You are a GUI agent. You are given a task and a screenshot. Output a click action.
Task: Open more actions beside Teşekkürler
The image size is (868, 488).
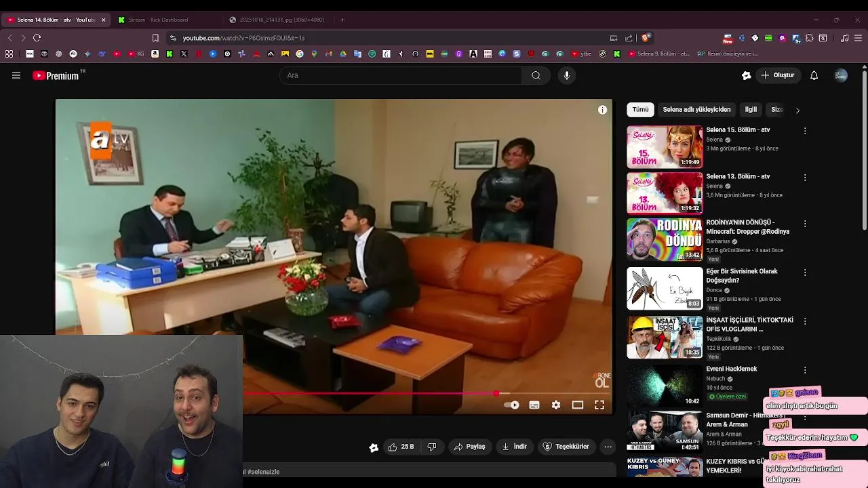[608, 447]
